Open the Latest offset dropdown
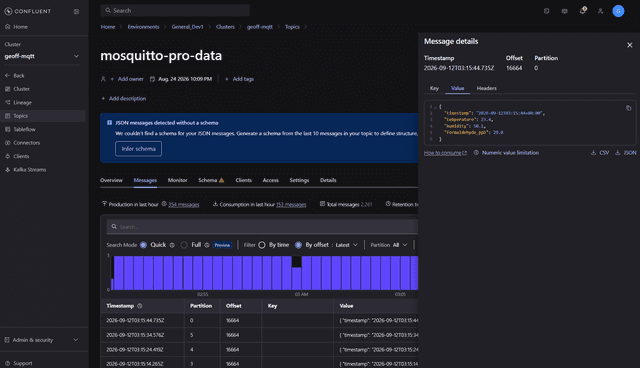This screenshot has height=368, width=640. [x=347, y=245]
